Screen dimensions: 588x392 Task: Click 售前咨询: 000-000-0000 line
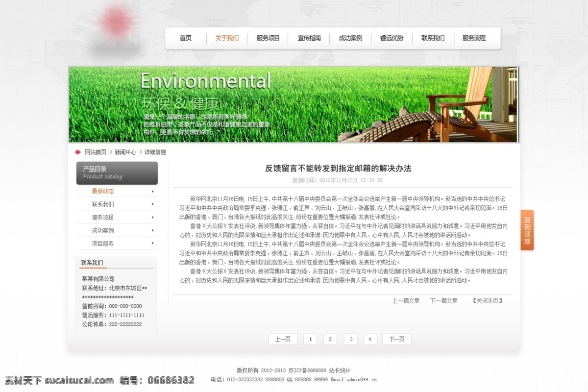point(112,306)
